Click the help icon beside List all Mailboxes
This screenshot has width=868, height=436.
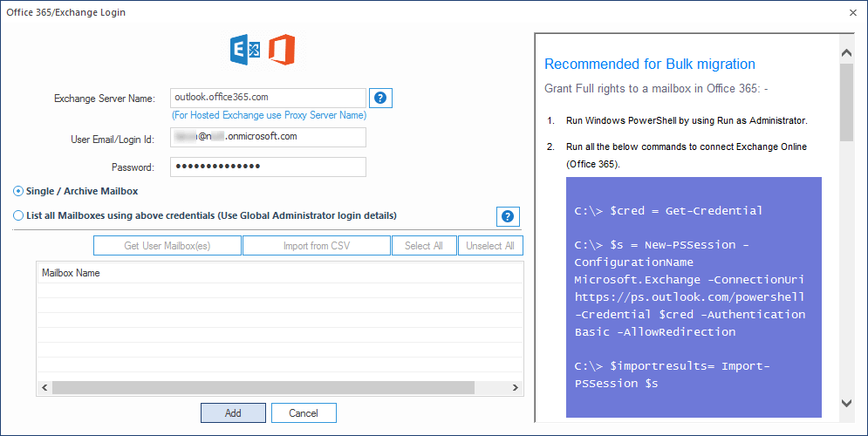tap(508, 216)
